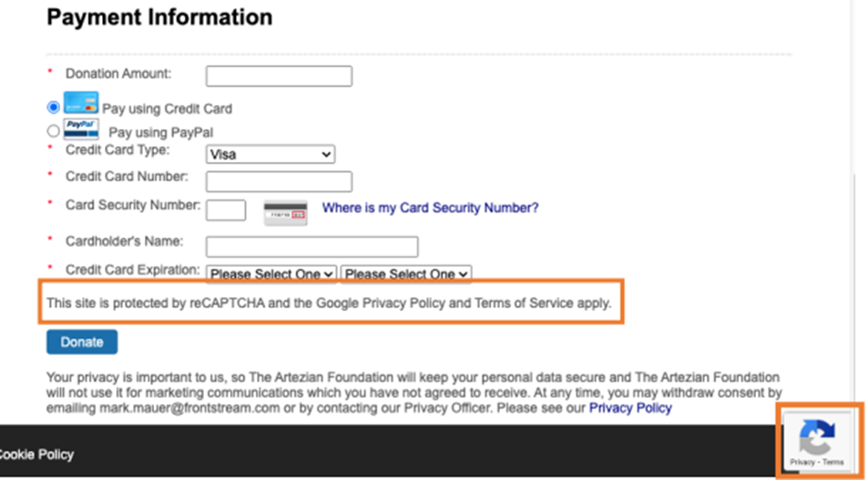Open the Privacy Policy link

click(630, 408)
